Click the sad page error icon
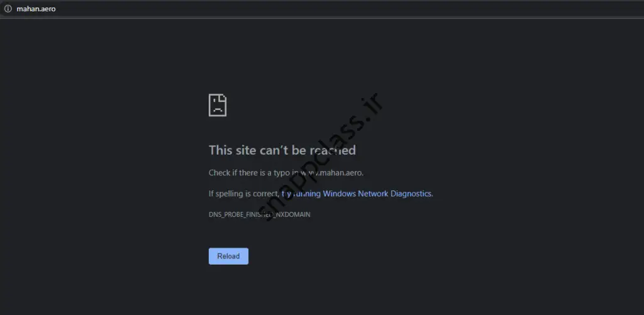The width and height of the screenshot is (644, 315). [x=218, y=105]
